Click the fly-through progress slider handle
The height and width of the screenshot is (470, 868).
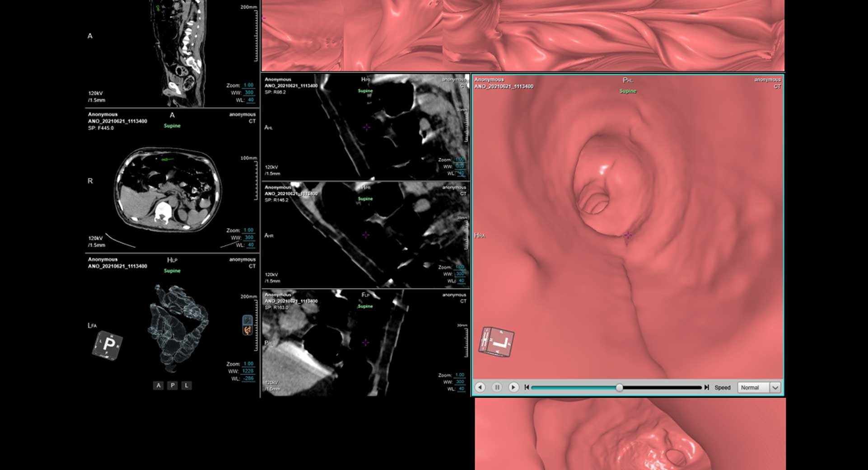pos(620,387)
